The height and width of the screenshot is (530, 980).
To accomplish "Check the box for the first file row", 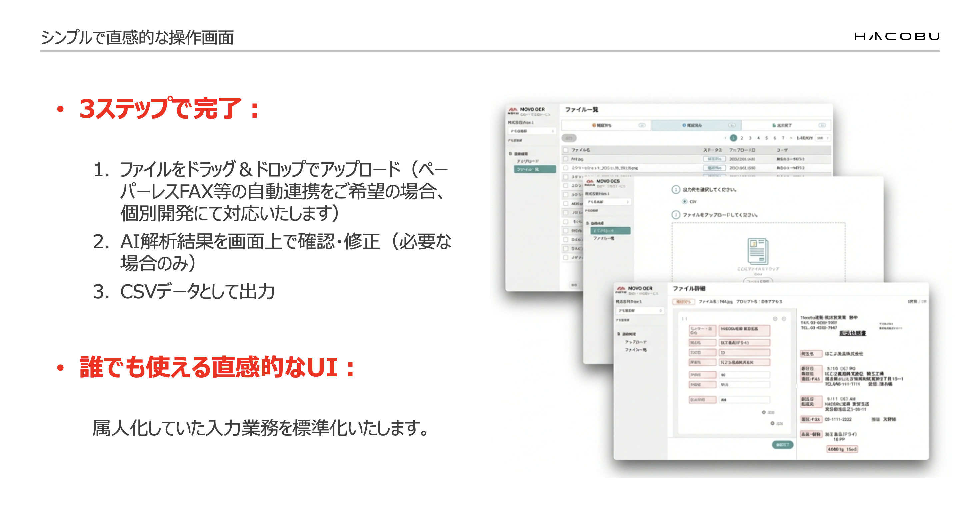I will (x=566, y=159).
